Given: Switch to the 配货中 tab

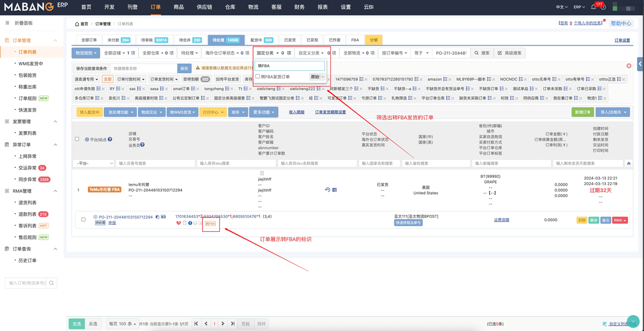Looking at the screenshot, I should 261,40.
